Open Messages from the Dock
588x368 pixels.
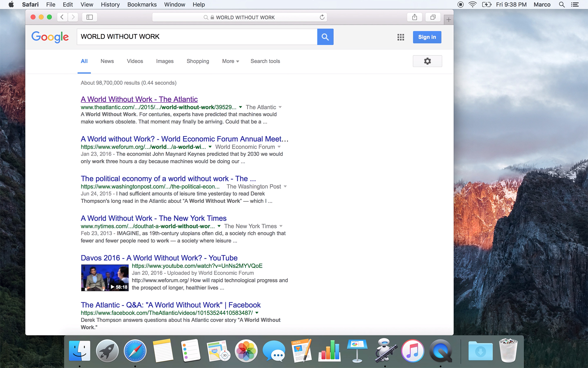274,351
